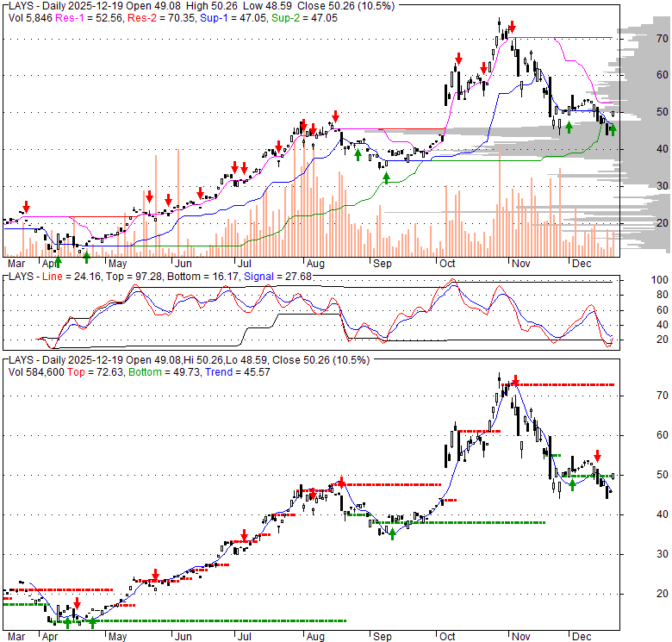Click the tallest orange volume bar near late October

tap(500, 202)
